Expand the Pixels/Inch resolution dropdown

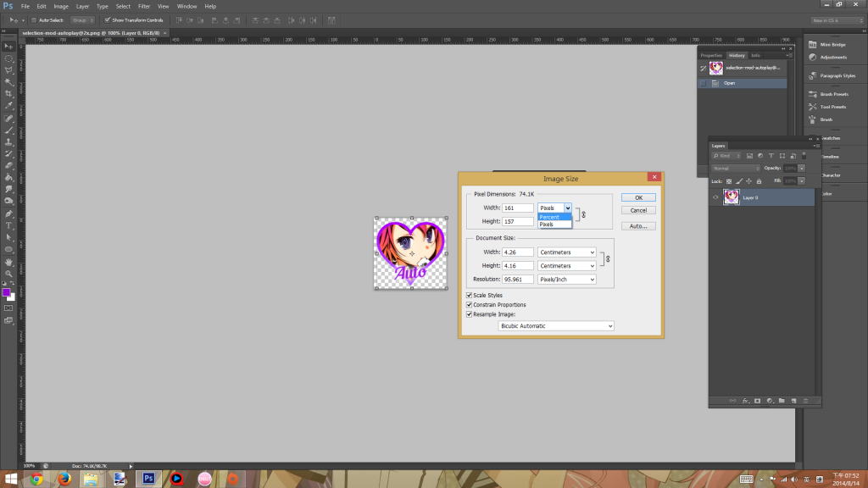[x=566, y=279]
